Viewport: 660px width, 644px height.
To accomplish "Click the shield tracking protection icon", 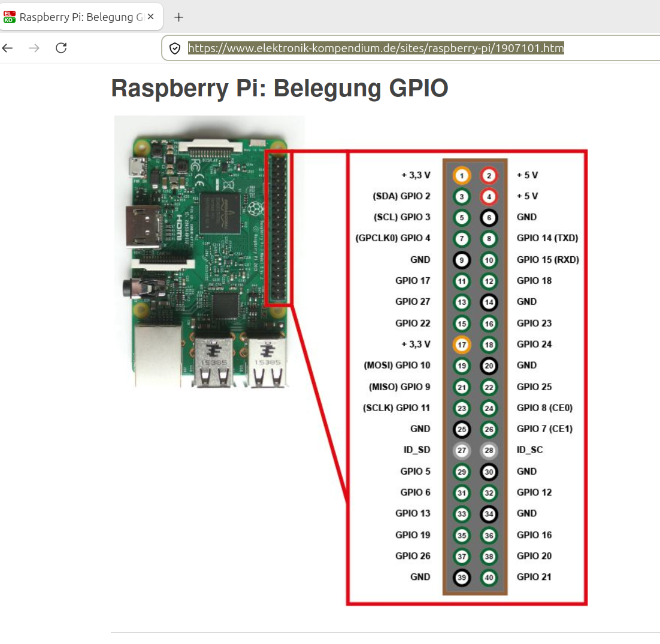I will pyautogui.click(x=175, y=48).
